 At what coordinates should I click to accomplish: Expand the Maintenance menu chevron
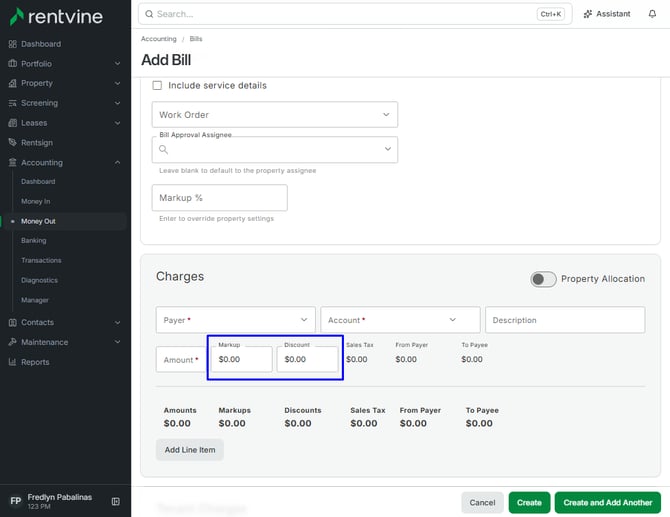[118, 342]
